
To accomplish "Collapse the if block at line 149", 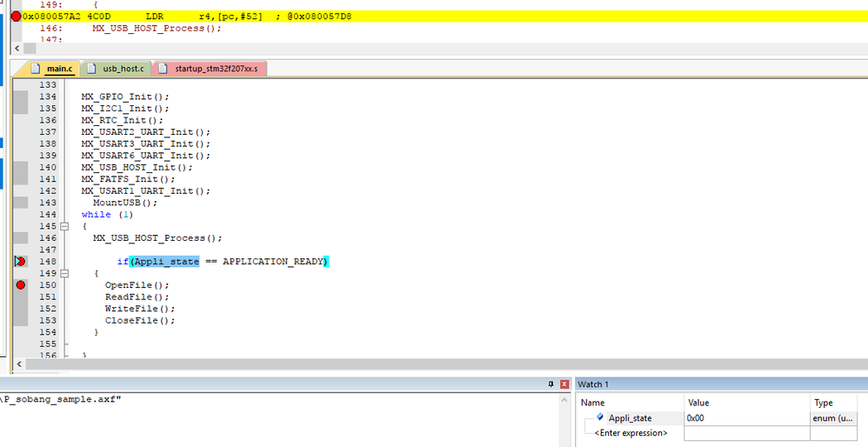I will coord(64,273).
